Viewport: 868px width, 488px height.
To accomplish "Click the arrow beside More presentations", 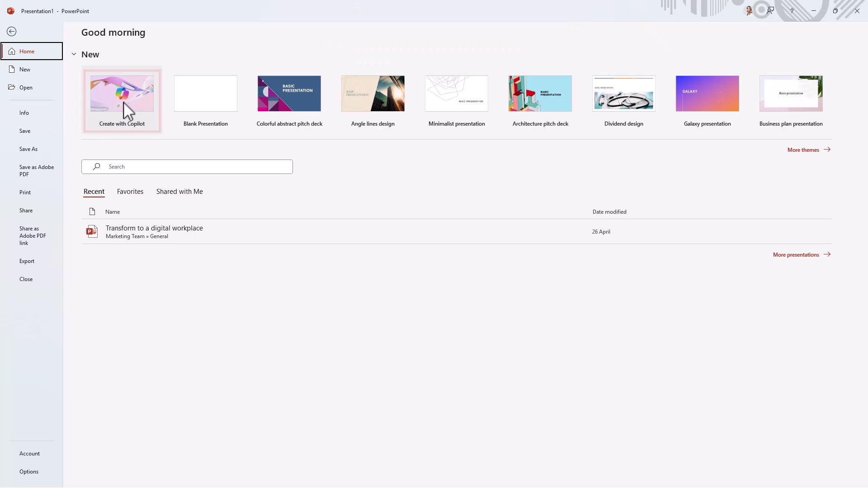I will [827, 254].
